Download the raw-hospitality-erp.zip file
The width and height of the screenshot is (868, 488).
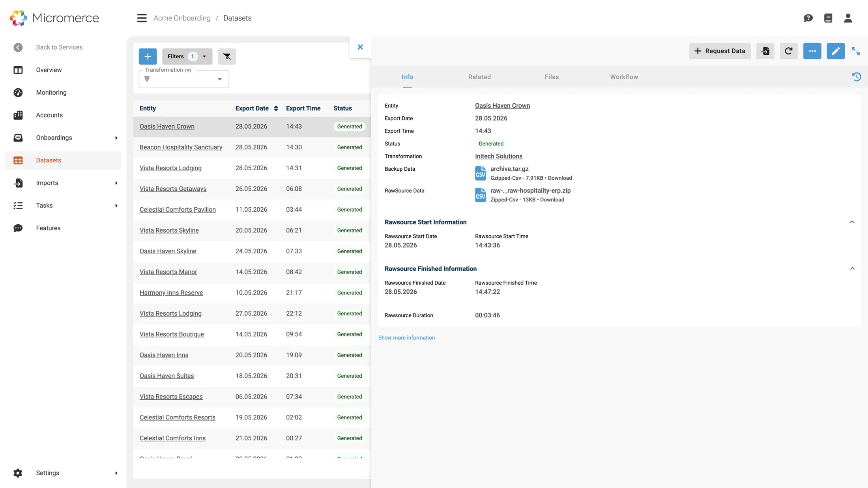(x=552, y=200)
